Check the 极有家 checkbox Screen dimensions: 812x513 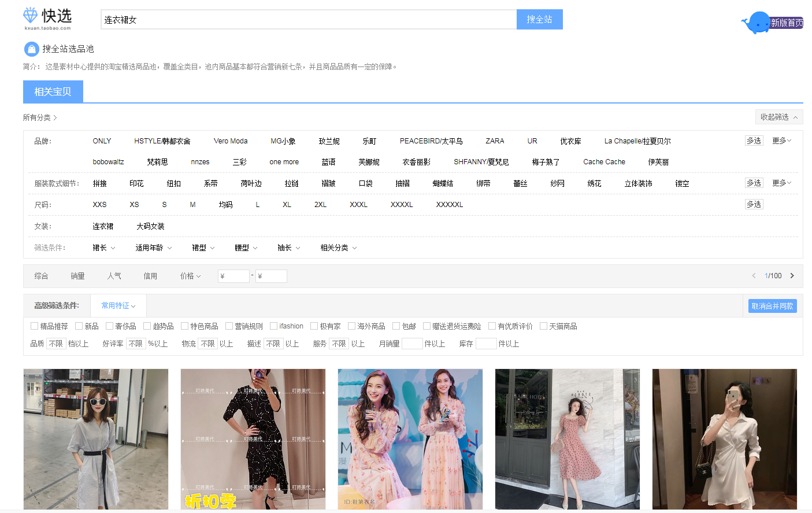tap(314, 326)
